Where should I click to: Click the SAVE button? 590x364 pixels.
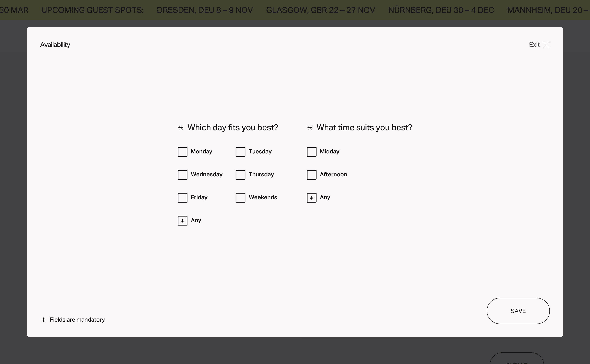coord(518,311)
